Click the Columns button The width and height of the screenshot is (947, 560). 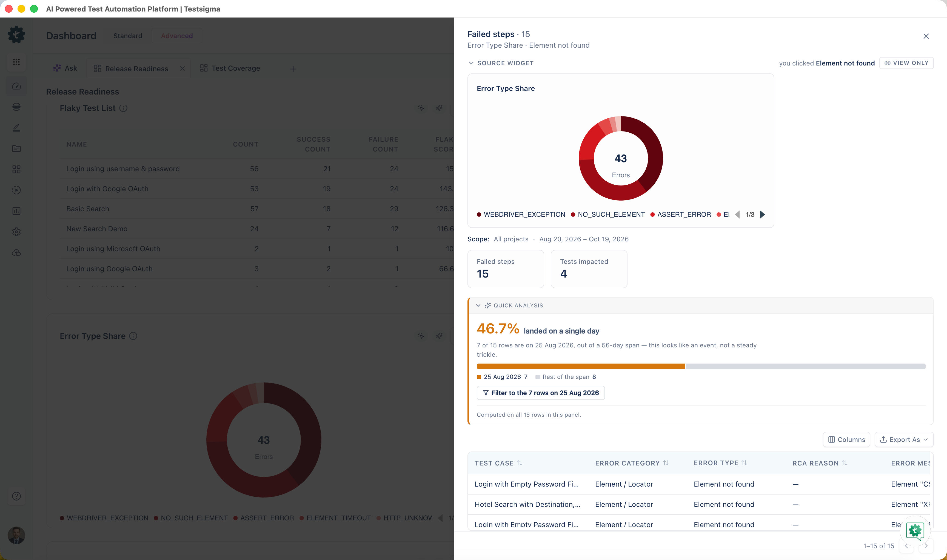(x=846, y=440)
